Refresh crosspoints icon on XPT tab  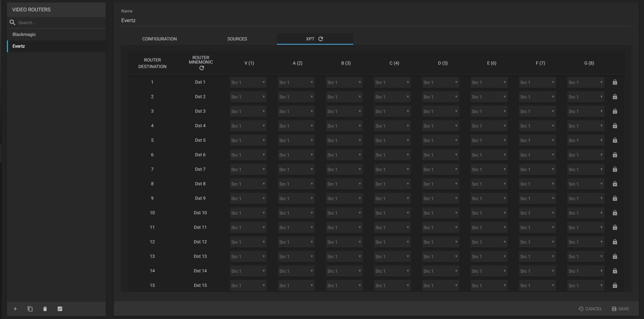click(321, 39)
